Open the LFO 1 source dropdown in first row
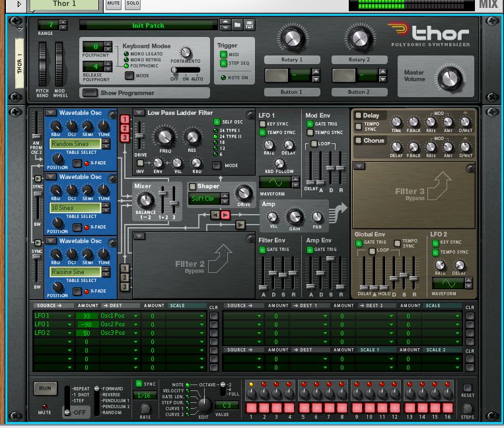The image size is (504, 428). pyautogui.click(x=69, y=316)
